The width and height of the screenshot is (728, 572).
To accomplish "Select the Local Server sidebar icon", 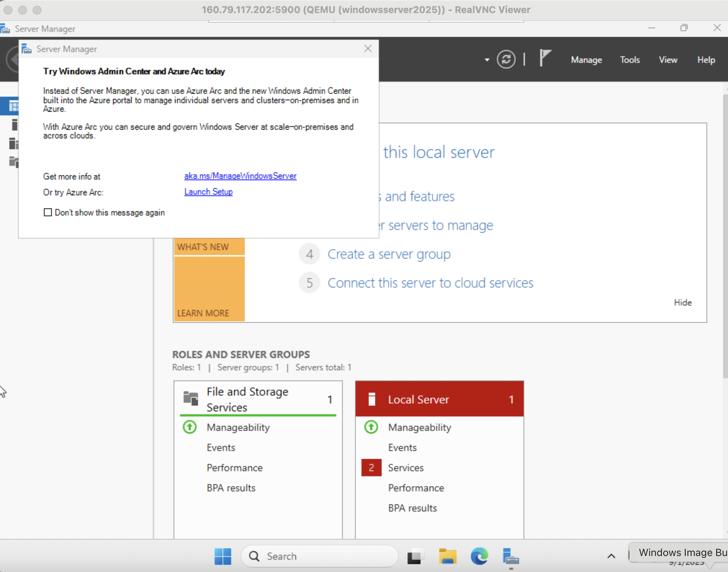I will click(14, 124).
